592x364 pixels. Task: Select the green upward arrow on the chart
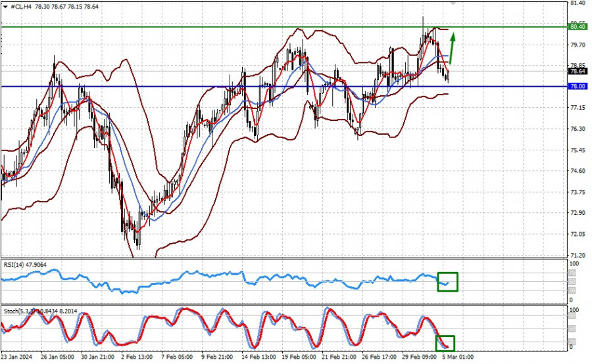(452, 48)
